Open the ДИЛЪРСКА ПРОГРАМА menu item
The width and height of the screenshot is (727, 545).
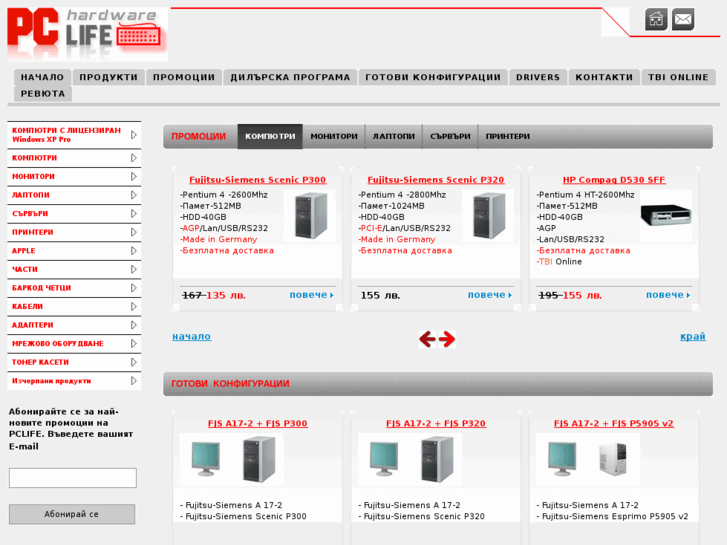pos(290,77)
